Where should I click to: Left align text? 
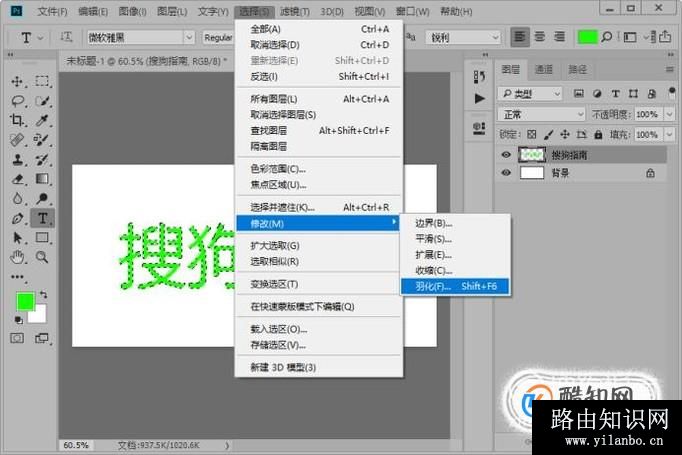tap(520, 37)
